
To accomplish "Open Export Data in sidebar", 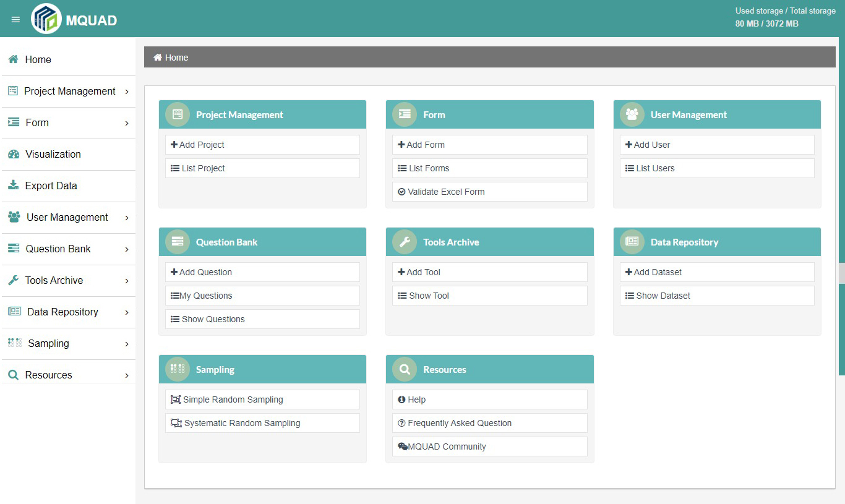I will click(x=51, y=186).
